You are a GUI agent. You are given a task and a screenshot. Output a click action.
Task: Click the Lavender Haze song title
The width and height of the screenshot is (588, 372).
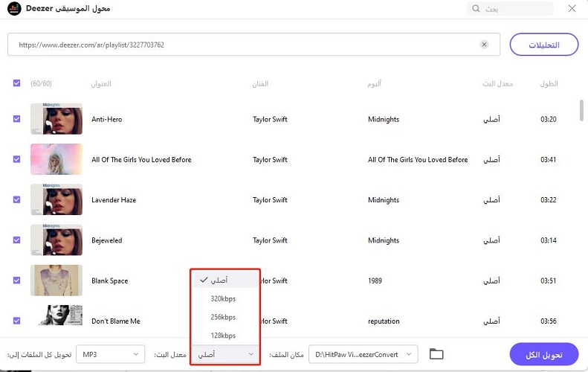[114, 200]
